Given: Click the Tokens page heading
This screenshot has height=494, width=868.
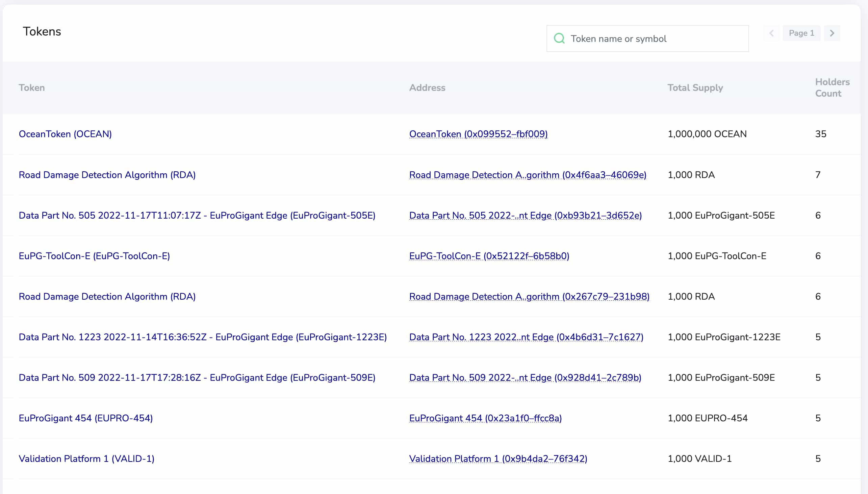Looking at the screenshot, I should [x=42, y=31].
